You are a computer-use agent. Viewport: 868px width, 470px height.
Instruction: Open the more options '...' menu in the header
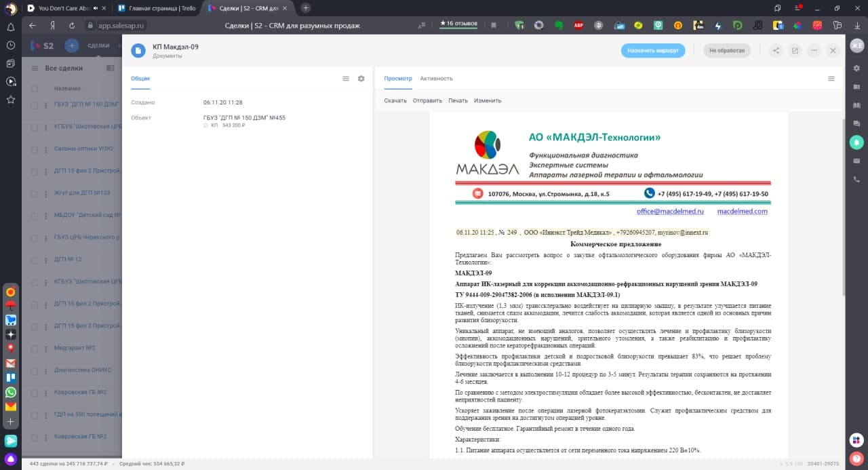(814, 50)
